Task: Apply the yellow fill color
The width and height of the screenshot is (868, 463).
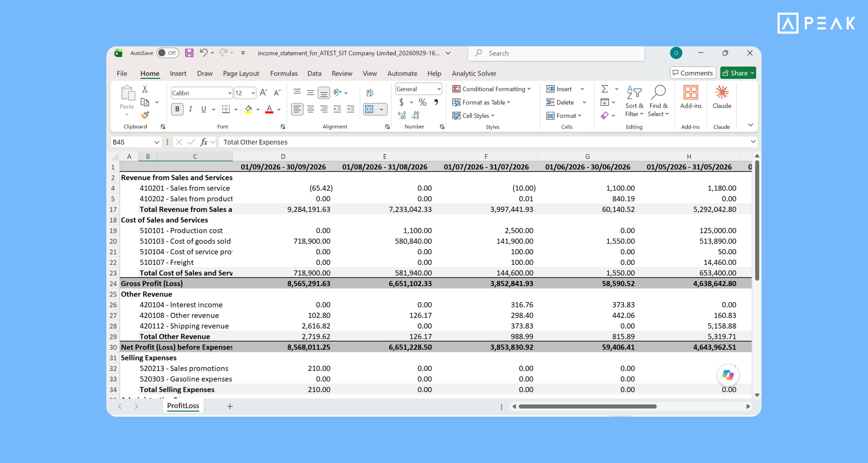Action: point(248,109)
